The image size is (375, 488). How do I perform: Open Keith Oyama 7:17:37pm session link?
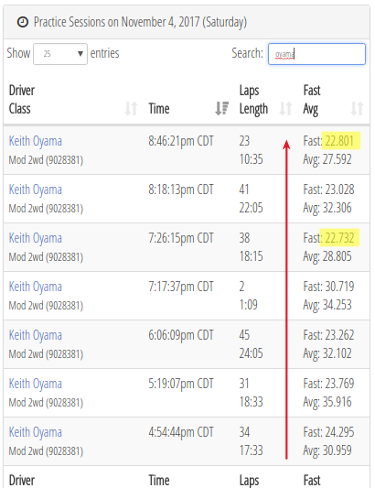tap(35, 287)
